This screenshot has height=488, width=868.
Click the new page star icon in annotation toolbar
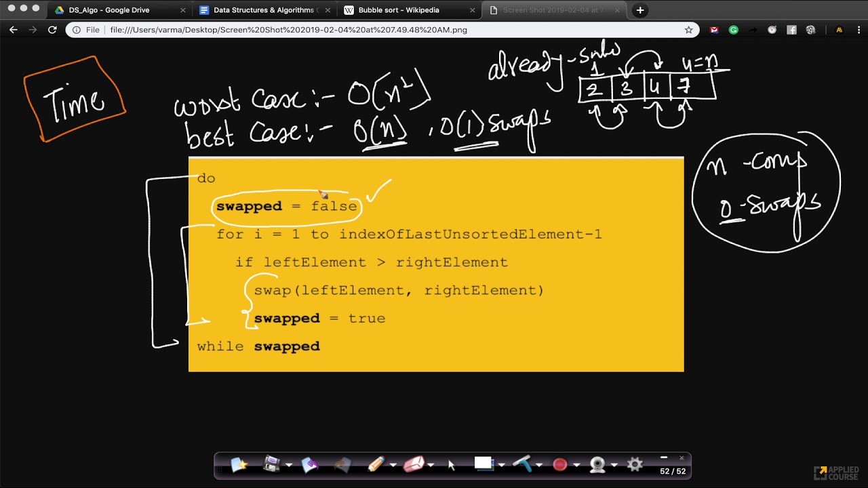pyautogui.click(x=239, y=464)
